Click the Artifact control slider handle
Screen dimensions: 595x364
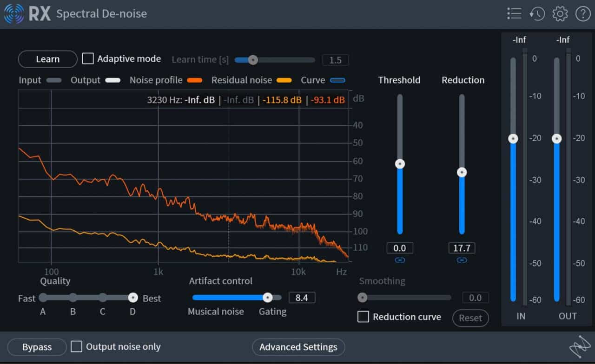point(268,298)
